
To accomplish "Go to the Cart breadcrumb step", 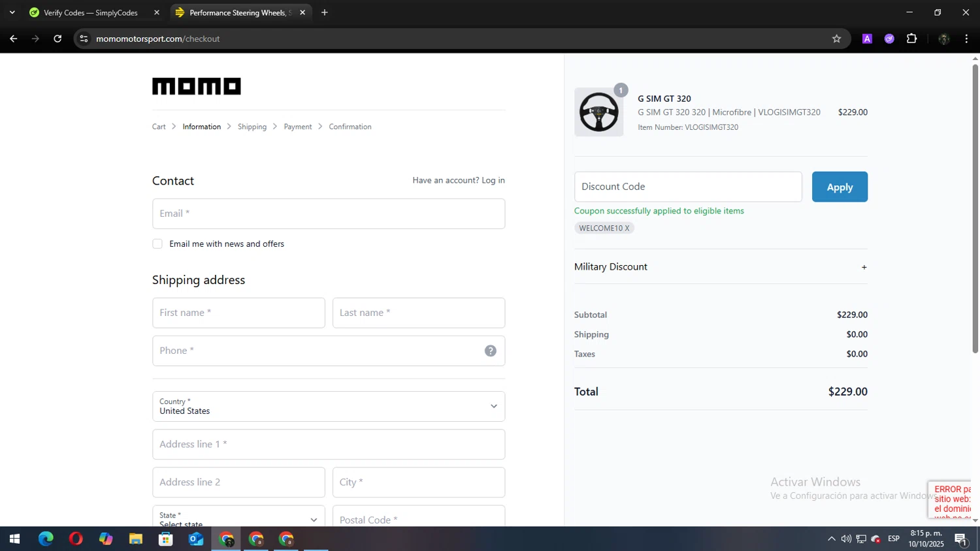I will tap(159, 127).
